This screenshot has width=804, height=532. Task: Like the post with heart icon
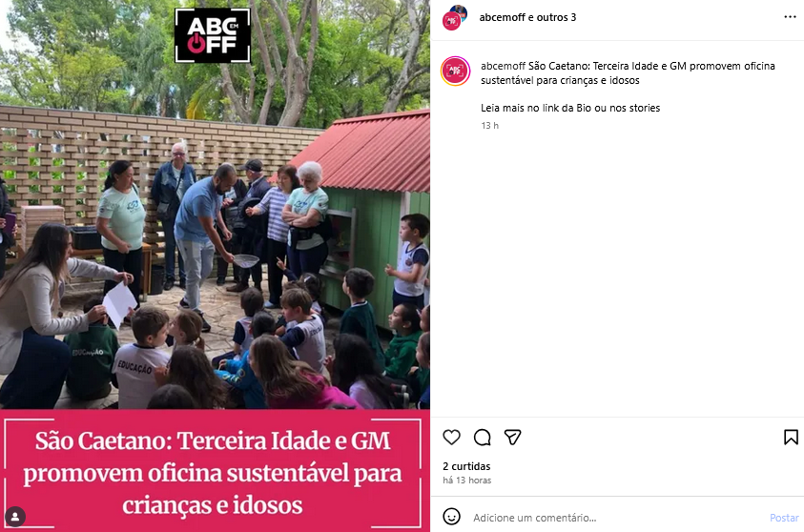[451, 438]
